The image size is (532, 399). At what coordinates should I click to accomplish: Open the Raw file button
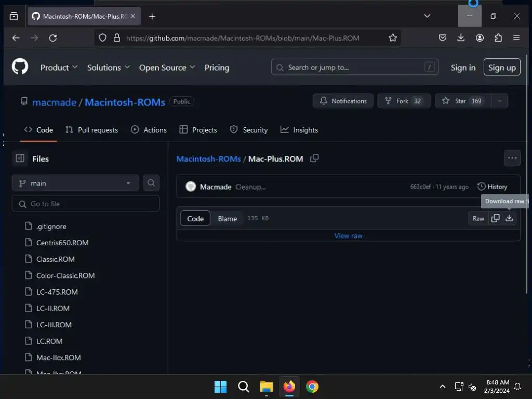(478, 218)
